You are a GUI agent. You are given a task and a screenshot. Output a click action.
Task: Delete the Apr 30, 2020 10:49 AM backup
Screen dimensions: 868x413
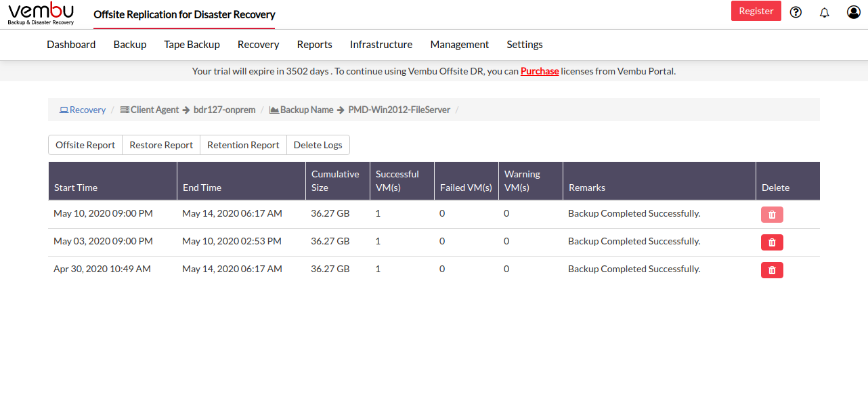(772, 270)
